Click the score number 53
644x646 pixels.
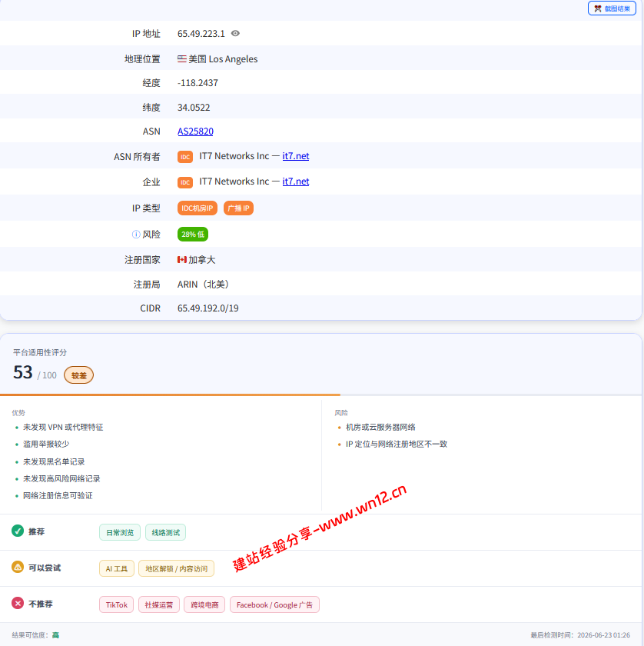pos(22,372)
